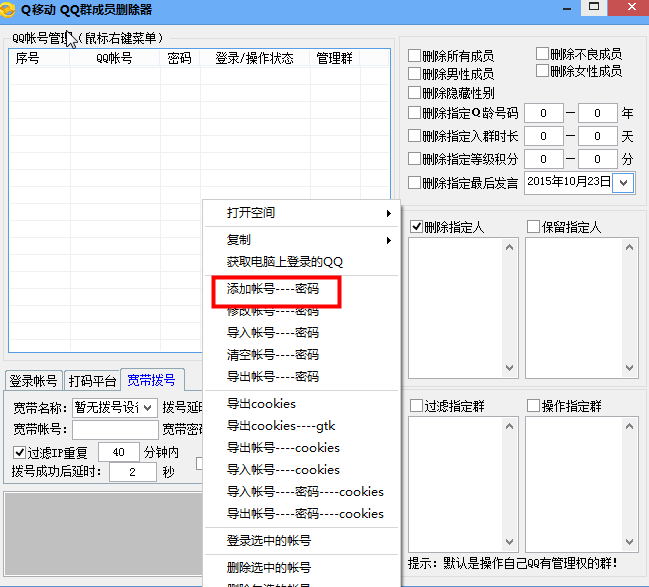Viewport: 649px width, 587px height.
Task: Select 清空帐号----密码 menu entry
Action: point(301,354)
